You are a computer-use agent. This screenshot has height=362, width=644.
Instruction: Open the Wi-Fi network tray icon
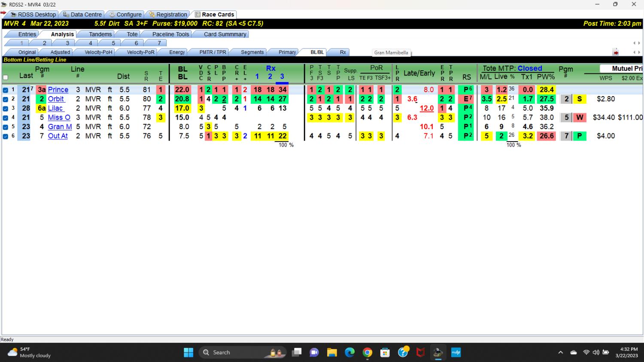[x=586, y=353]
